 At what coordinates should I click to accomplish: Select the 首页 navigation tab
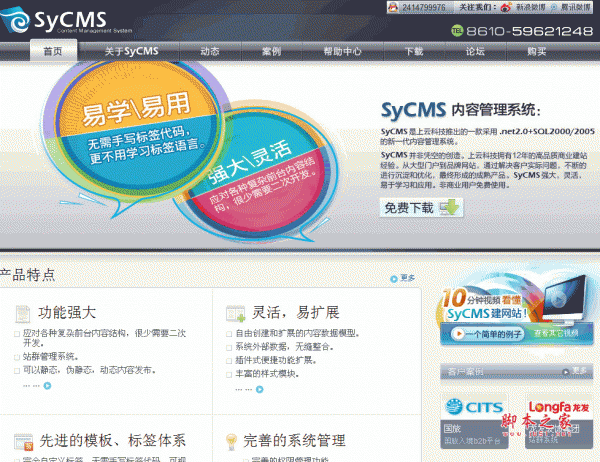(53, 51)
